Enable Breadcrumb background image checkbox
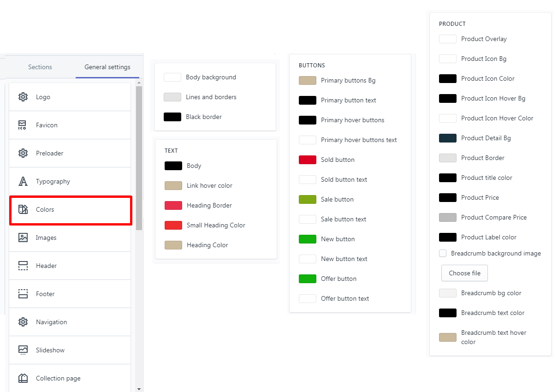The width and height of the screenshot is (558, 392). (x=443, y=253)
